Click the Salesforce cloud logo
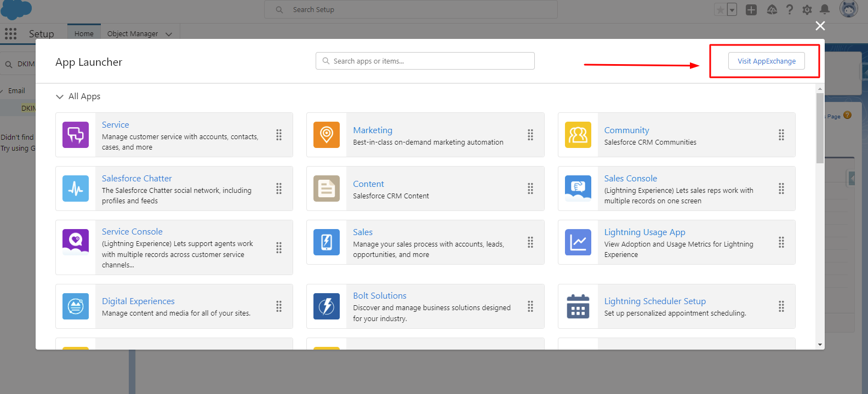Viewport: 868px width, 394px height. pos(16,9)
